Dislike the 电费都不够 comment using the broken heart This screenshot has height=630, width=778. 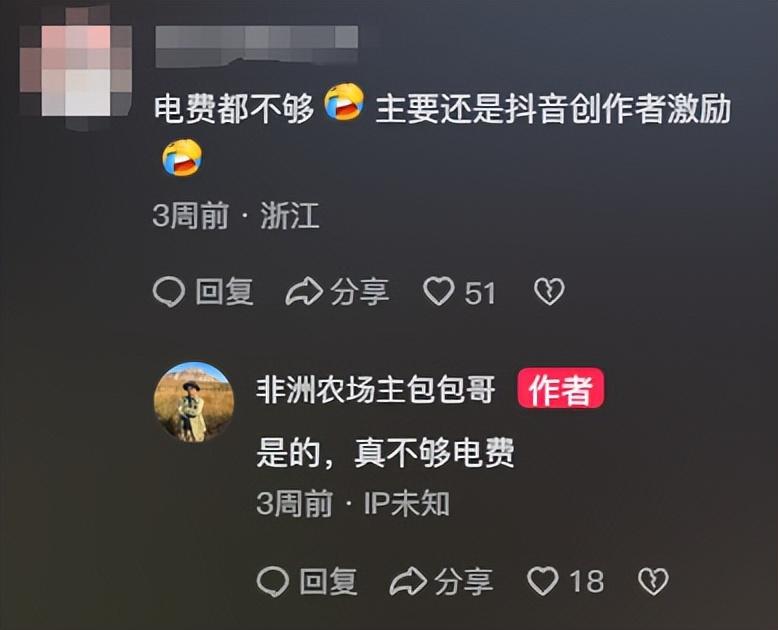click(x=549, y=292)
